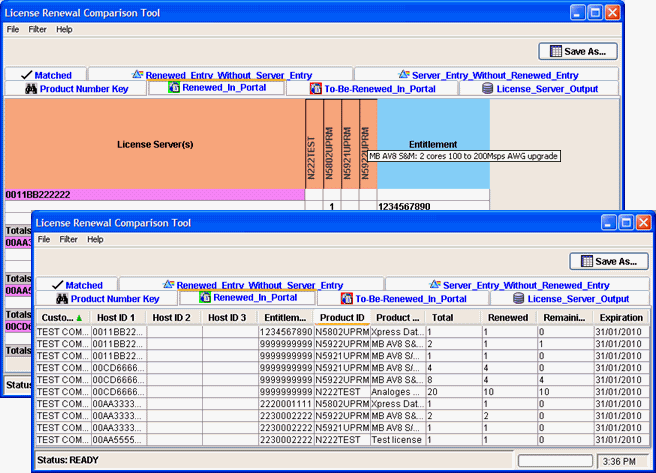Click the Expiration column header
656x473 pixels.
click(x=620, y=318)
